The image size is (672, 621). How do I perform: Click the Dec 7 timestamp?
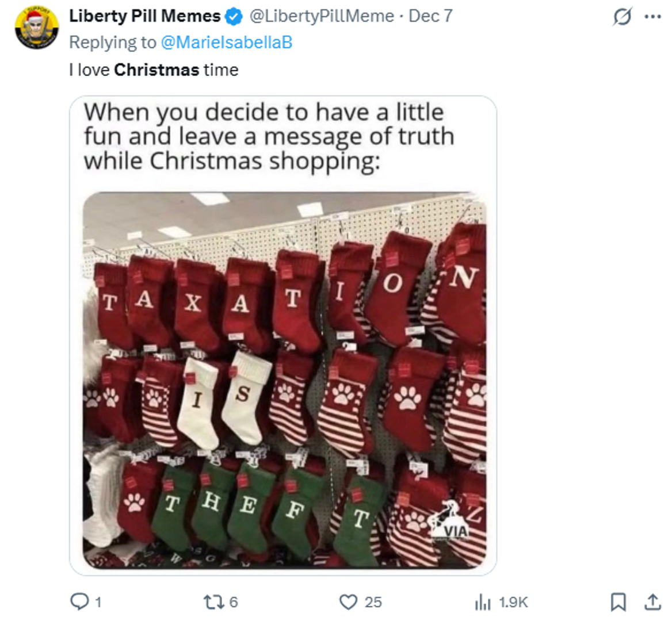[430, 16]
